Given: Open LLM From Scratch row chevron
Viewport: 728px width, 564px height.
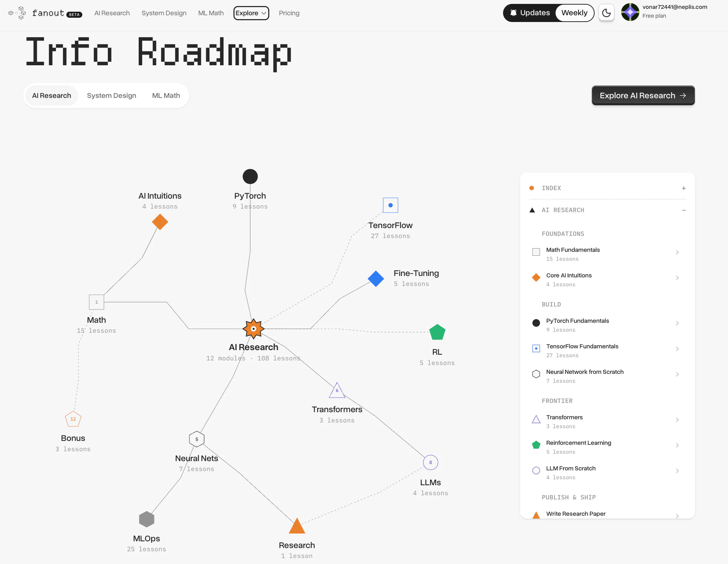Looking at the screenshot, I should (x=677, y=471).
